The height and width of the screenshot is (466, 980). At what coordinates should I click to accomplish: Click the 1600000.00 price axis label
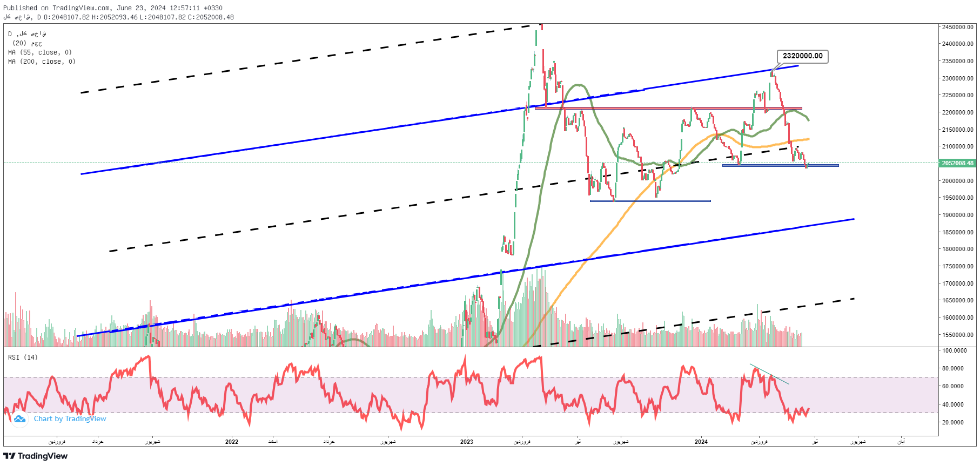958,318
